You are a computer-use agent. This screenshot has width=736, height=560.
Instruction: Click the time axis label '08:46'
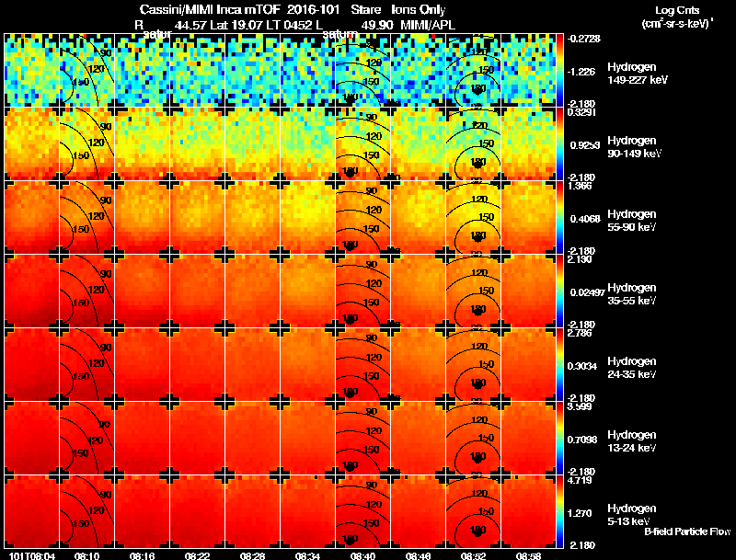click(x=418, y=555)
